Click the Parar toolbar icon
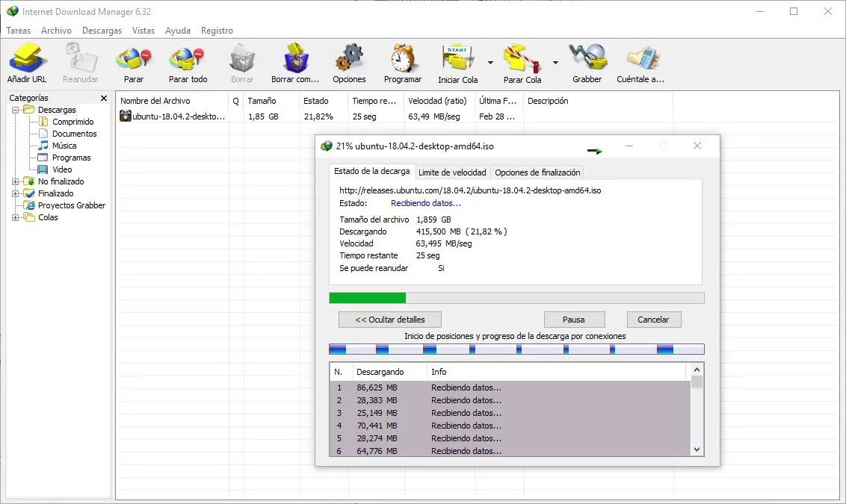The height and width of the screenshot is (504, 846). coord(134,58)
